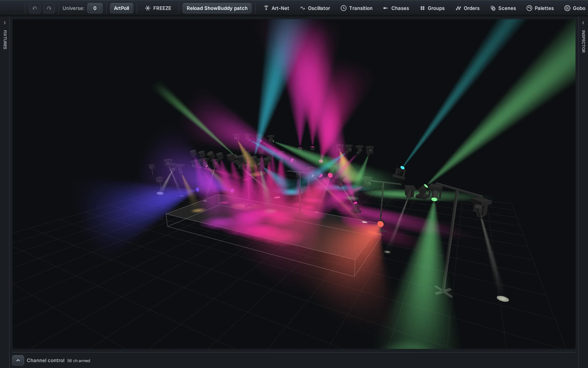588x368 pixels.
Task: Click the Channel control title
Action: click(x=46, y=360)
